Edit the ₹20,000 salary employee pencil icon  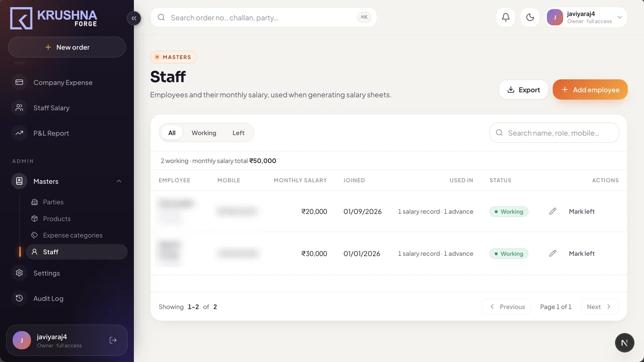pos(553,211)
